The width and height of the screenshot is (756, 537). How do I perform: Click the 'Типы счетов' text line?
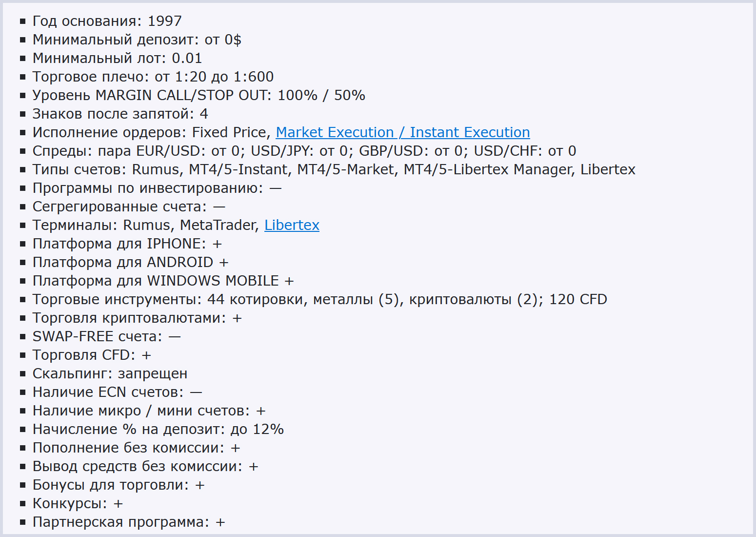click(334, 169)
